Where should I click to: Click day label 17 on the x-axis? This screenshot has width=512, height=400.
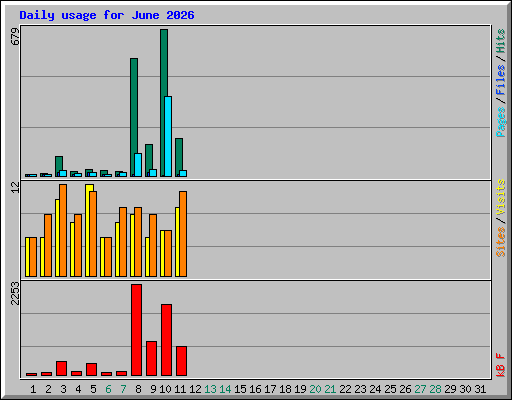270,389
